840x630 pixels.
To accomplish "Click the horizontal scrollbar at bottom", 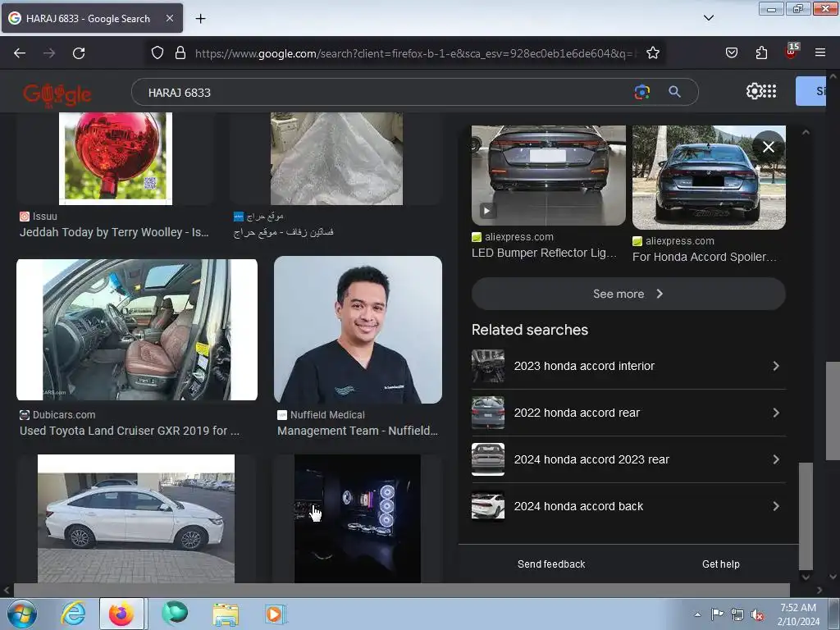I will pyautogui.click(x=402, y=590).
